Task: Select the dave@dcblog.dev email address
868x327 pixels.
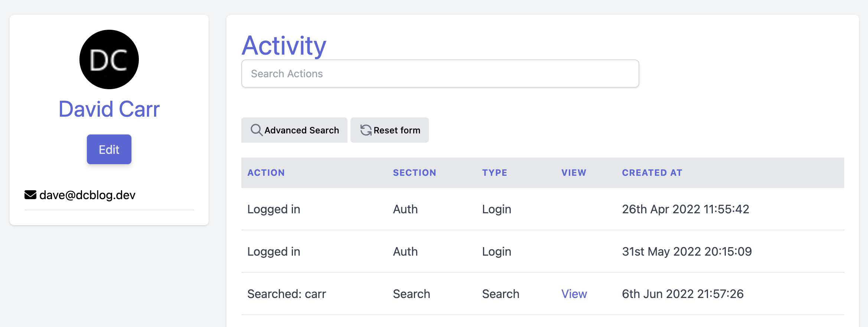Action: (87, 195)
